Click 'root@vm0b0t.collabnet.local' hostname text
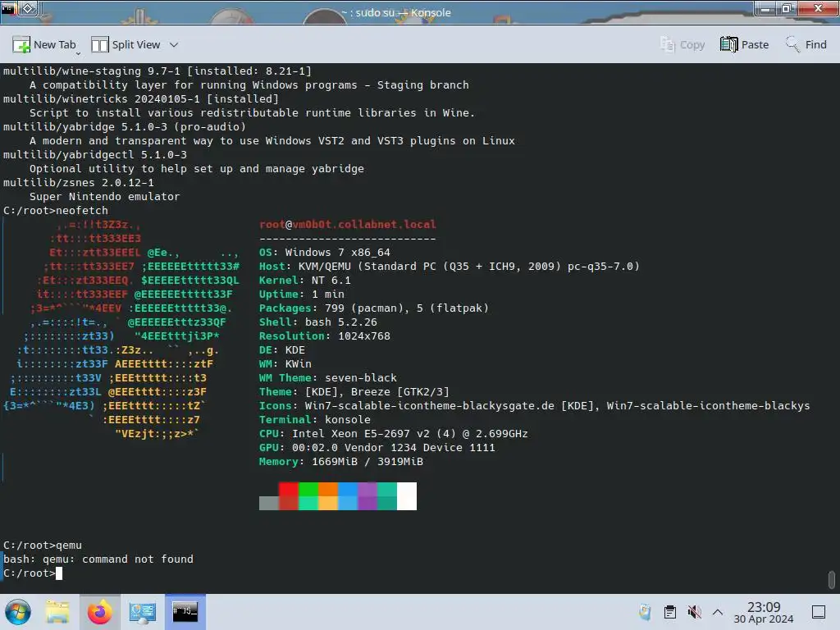The image size is (840, 630). pos(348,224)
